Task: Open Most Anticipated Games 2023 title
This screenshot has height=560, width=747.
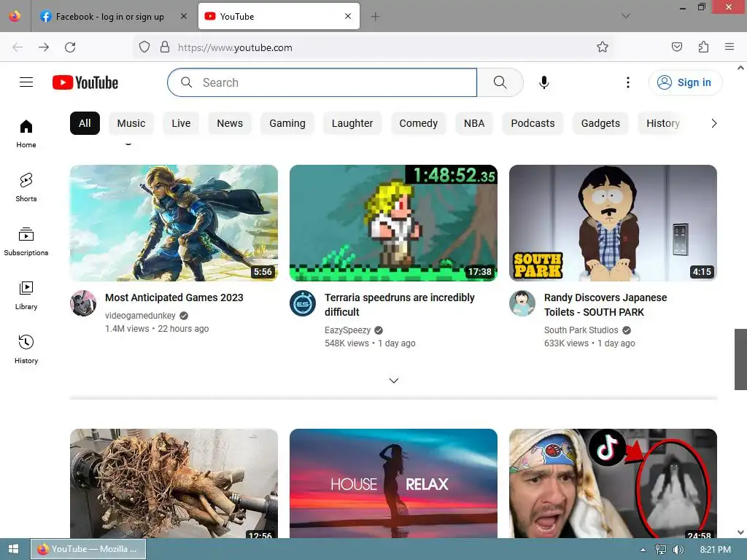Action: tap(174, 297)
